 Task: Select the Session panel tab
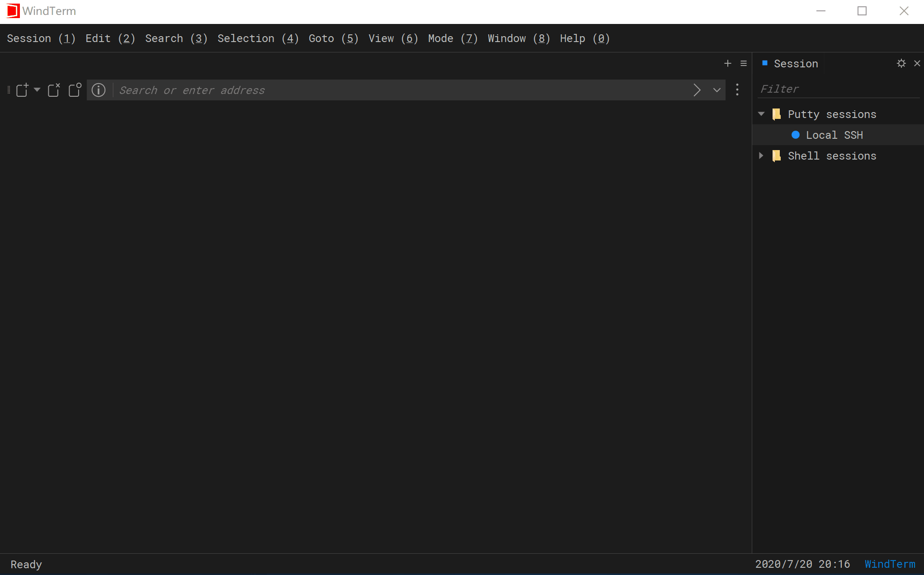(791, 64)
